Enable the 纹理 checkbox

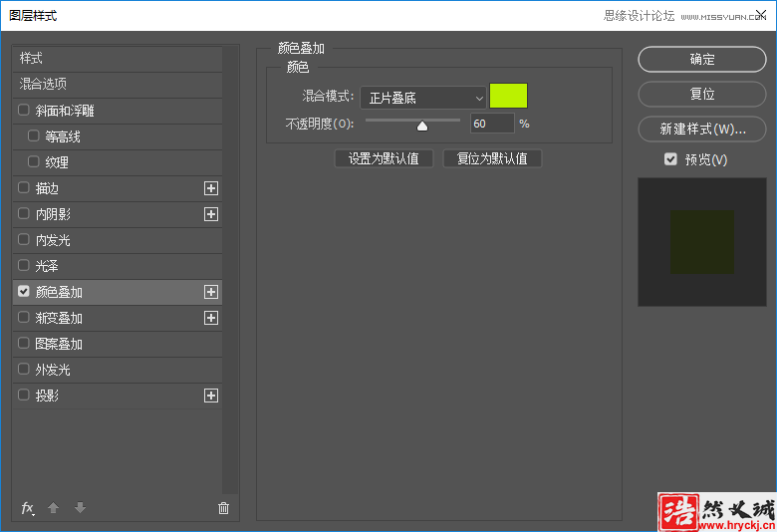(x=33, y=161)
